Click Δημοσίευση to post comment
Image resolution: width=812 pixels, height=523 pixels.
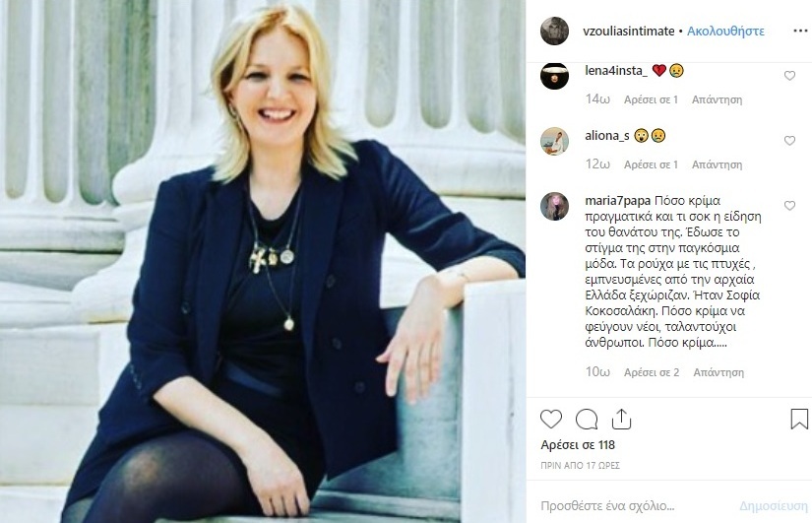coord(774,505)
